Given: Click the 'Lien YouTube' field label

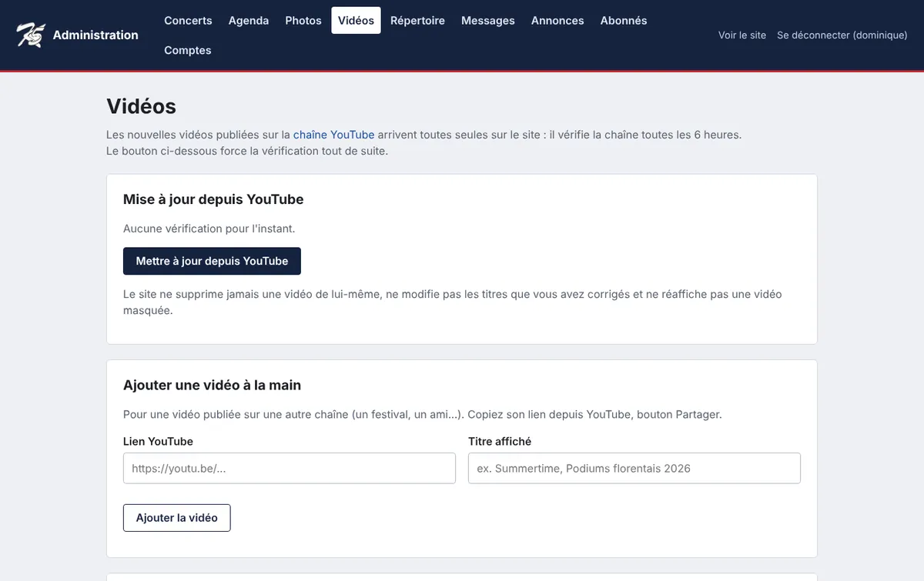Looking at the screenshot, I should point(158,442).
